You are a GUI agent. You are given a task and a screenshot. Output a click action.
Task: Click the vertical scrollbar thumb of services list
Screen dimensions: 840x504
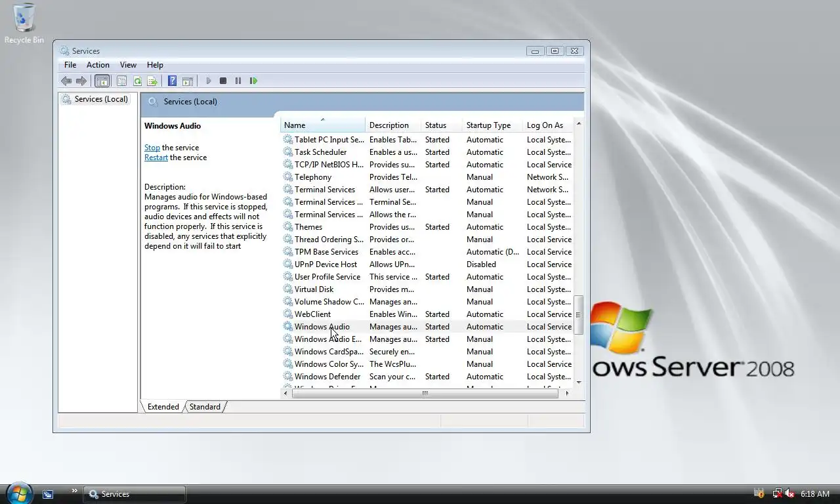coord(579,315)
